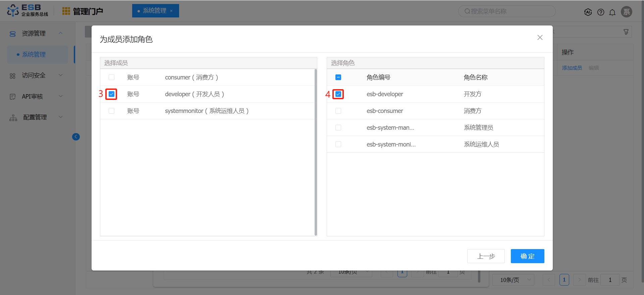Select the 系统管理 sidebar menu item

pyautogui.click(x=38, y=55)
